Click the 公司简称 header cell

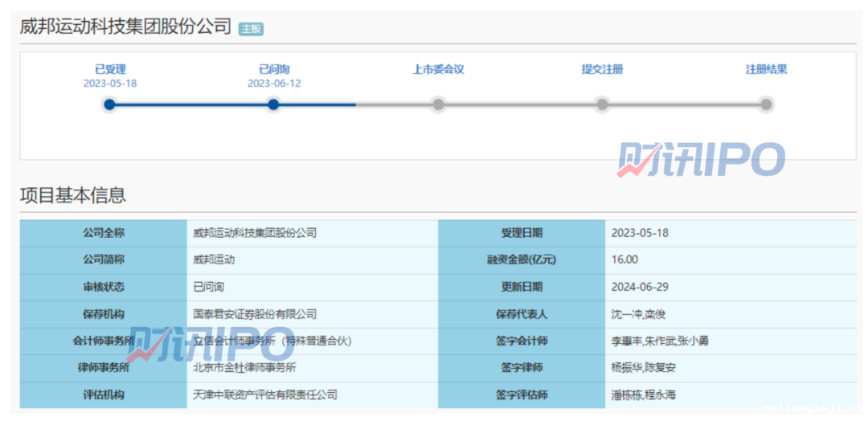coord(104,260)
